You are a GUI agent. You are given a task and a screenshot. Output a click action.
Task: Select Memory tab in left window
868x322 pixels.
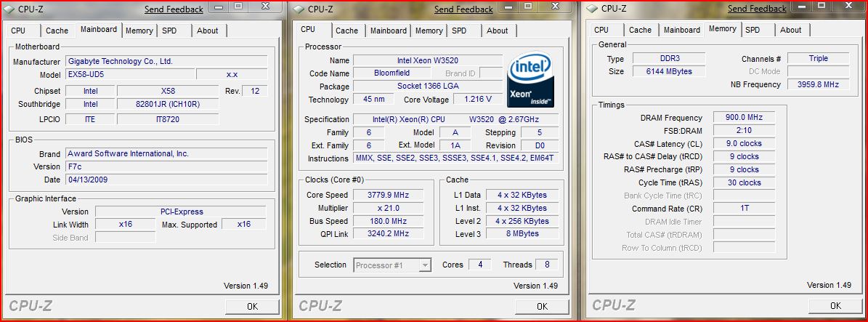coord(139,31)
